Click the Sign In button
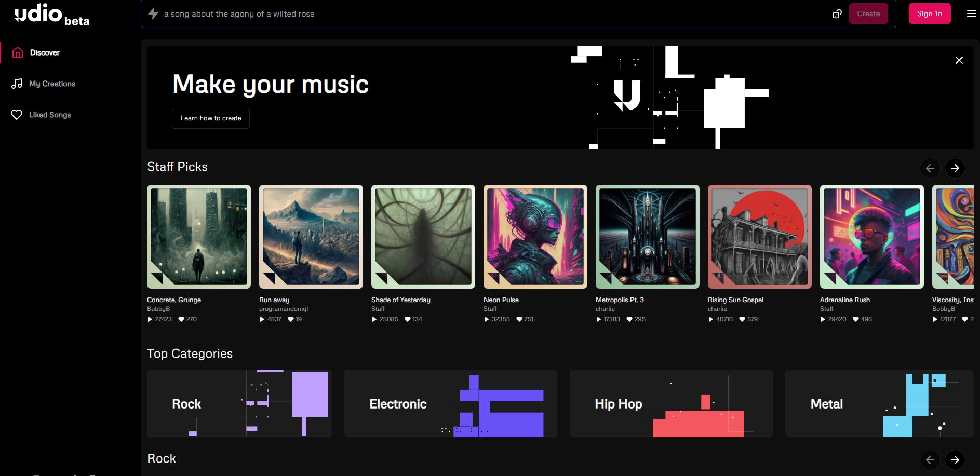This screenshot has height=476, width=980. click(930, 13)
